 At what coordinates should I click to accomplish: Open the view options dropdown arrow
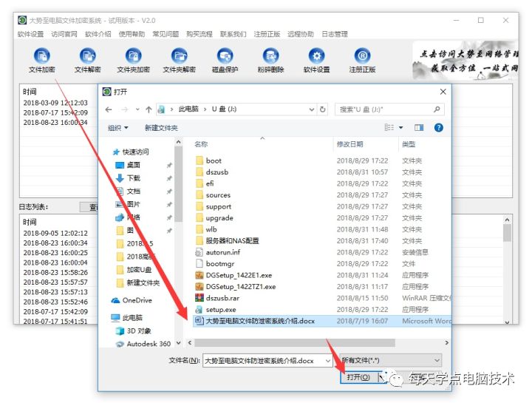pyautogui.click(x=400, y=128)
